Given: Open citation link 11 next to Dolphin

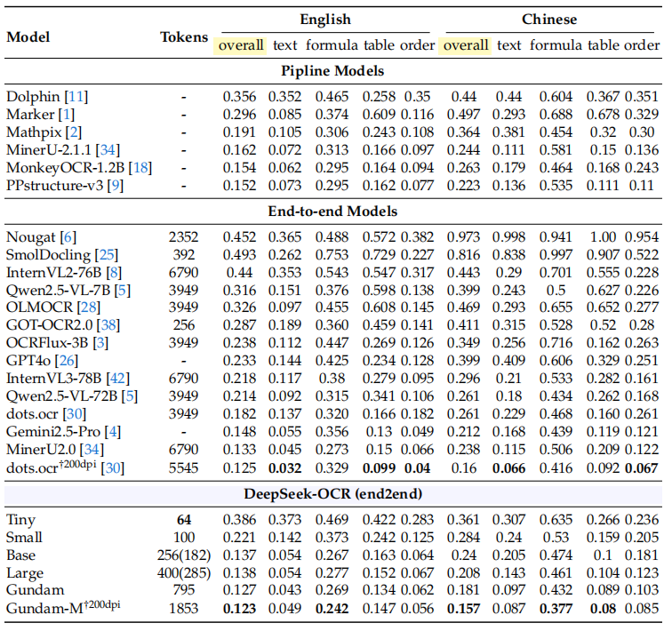Looking at the screenshot, I should pos(76,97).
